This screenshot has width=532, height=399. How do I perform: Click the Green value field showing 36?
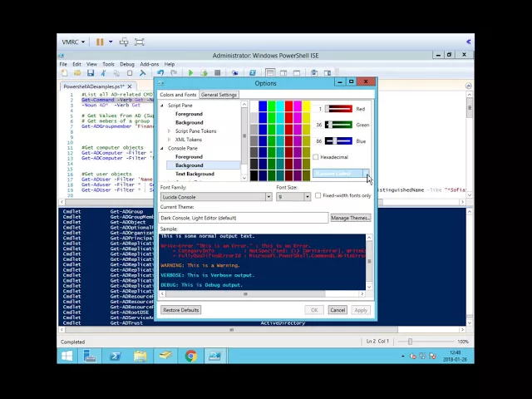(318, 125)
